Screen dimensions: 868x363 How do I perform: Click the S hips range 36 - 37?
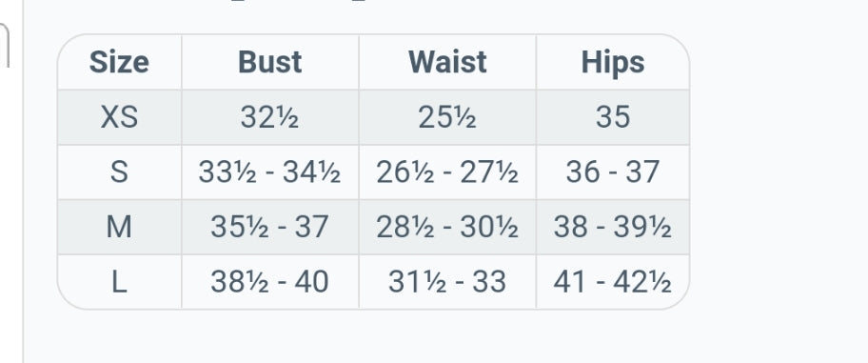click(x=613, y=171)
